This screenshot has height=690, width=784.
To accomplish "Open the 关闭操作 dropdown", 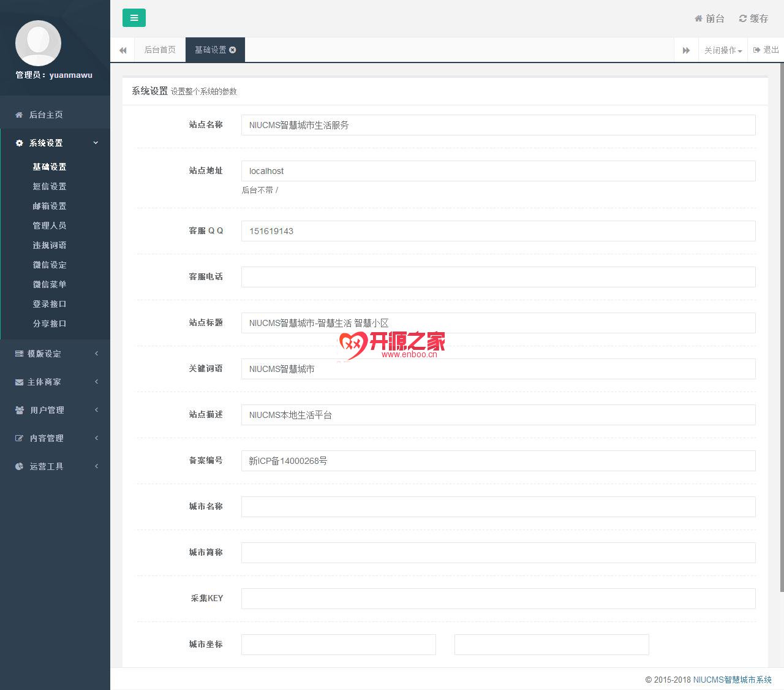I will pyautogui.click(x=723, y=50).
